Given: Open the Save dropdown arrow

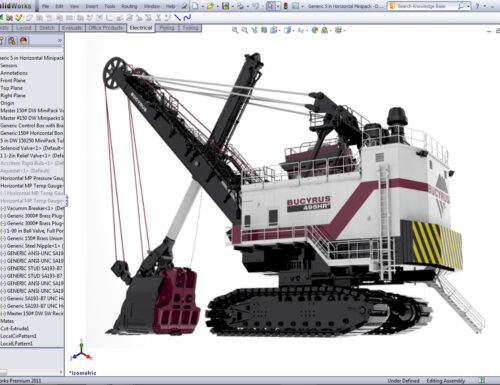Looking at the screenshot, I should (232, 6).
